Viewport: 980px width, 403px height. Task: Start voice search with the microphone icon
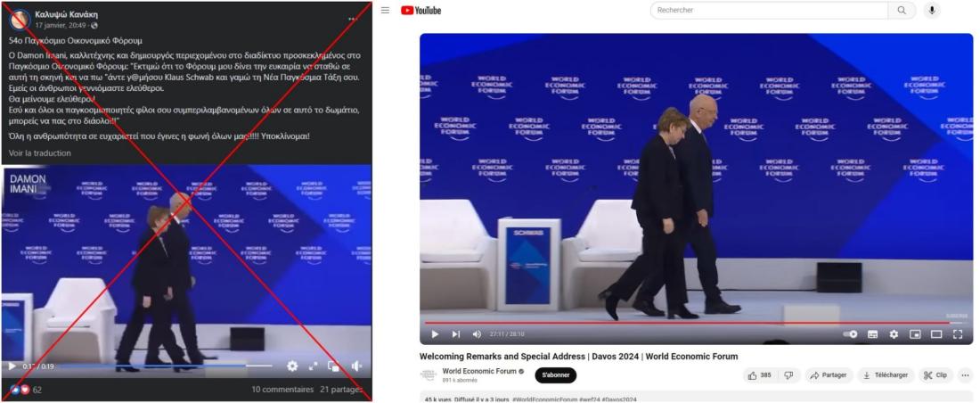click(x=932, y=10)
